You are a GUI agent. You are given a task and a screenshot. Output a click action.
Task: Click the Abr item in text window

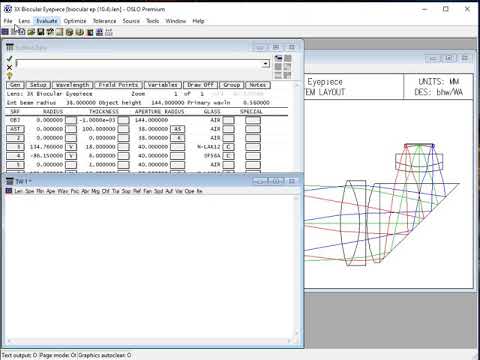click(85, 191)
